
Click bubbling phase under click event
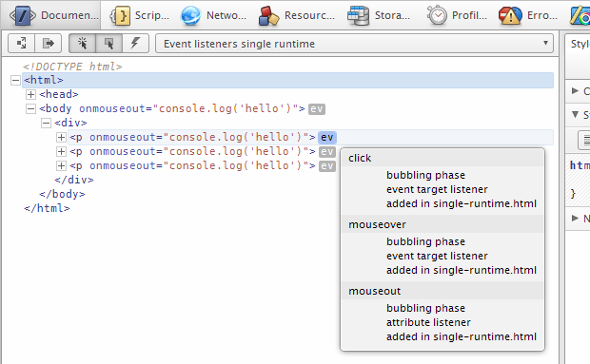425,175
